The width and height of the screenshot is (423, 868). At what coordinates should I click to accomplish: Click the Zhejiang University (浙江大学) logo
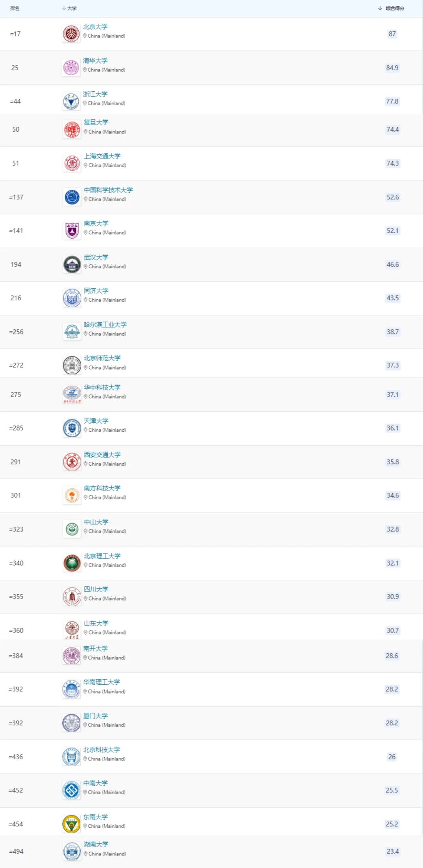[71, 101]
